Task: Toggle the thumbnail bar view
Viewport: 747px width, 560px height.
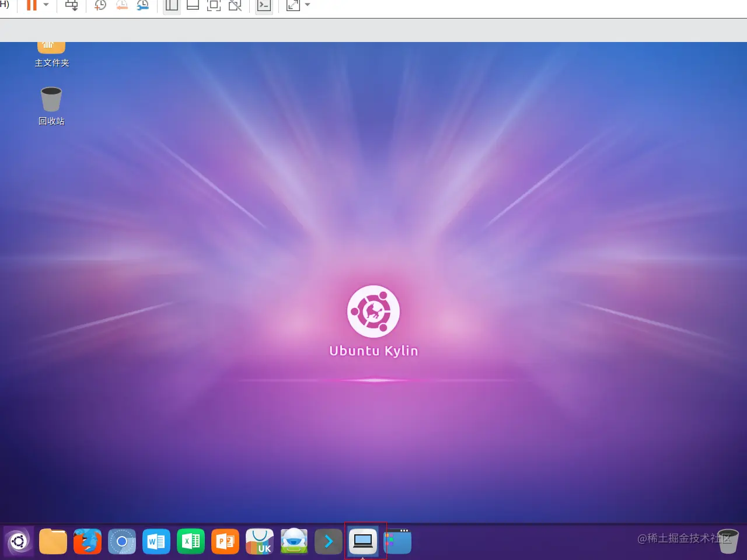Action: coord(193,5)
